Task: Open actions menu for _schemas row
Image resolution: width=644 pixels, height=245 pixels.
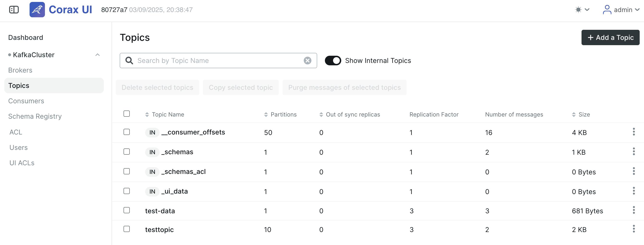Action: (x=633, y=152)
